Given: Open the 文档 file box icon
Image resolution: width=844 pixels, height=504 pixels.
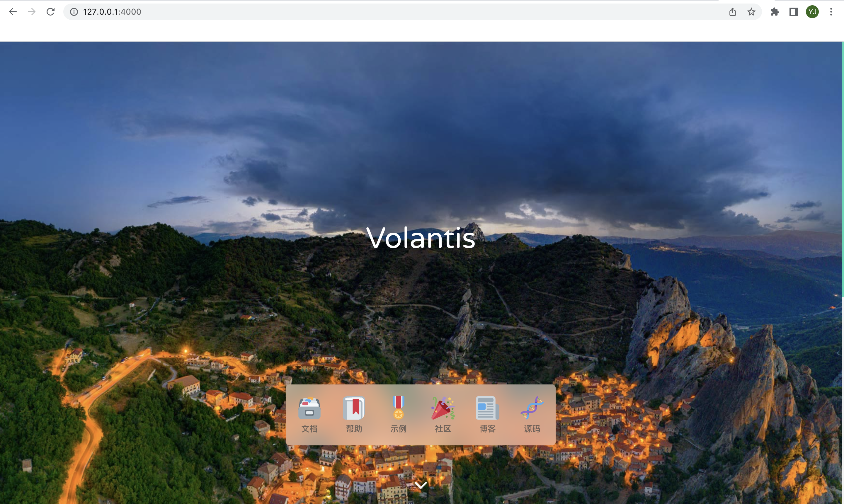Looking at the screenshot, I should pyautogui.click(x=309, y=408).
